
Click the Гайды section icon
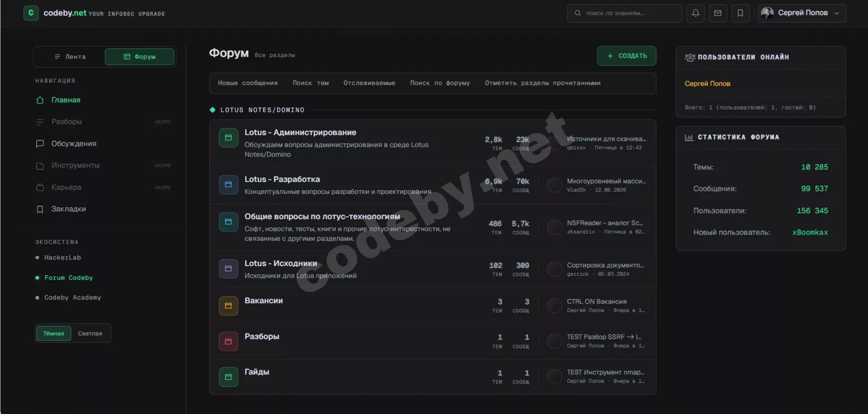[228, 377]
